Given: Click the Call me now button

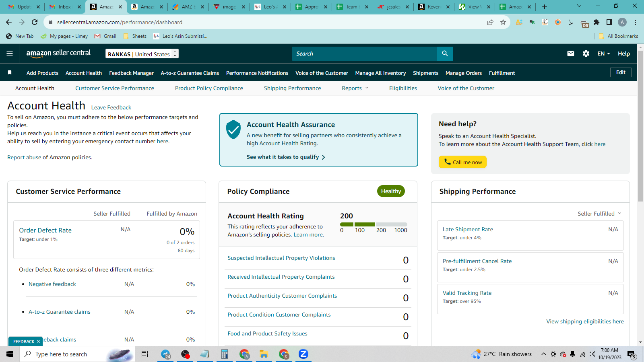Looking at the screenshot, I should click(x=462, y=162).
